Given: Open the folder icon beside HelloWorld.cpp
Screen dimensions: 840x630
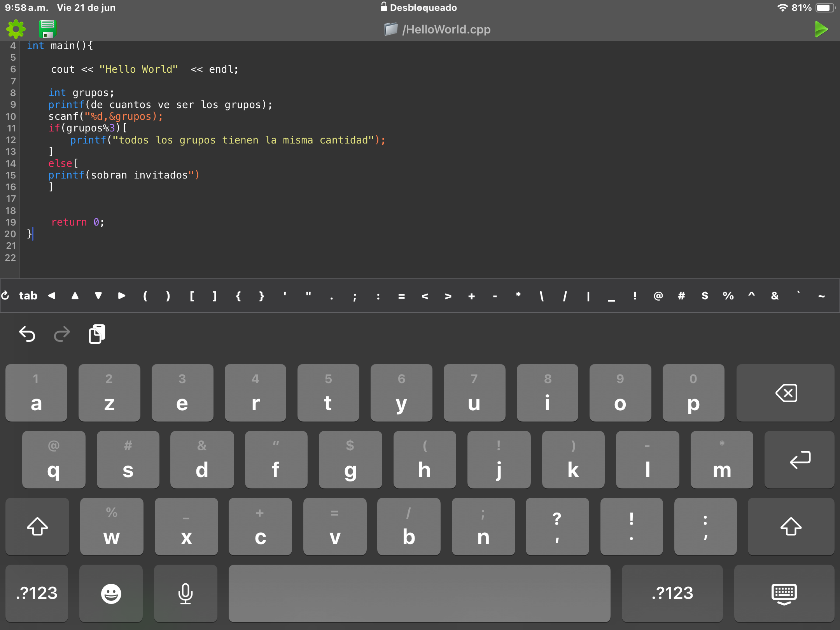Looking at the screenshot, I should pos(390,29).
